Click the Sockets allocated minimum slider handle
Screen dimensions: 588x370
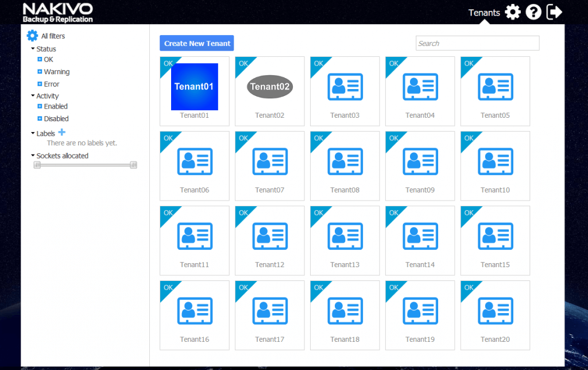point(37,165)
